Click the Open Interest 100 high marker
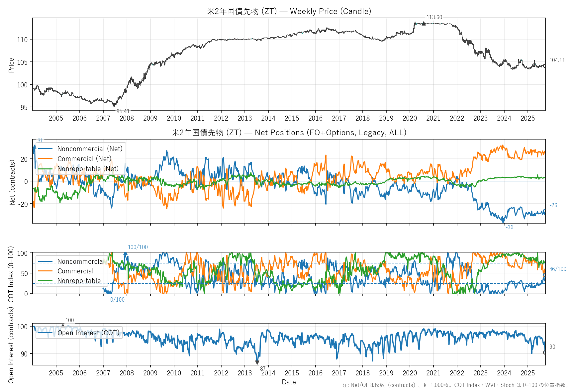574x392 pixels. click(x=63, y=326)
